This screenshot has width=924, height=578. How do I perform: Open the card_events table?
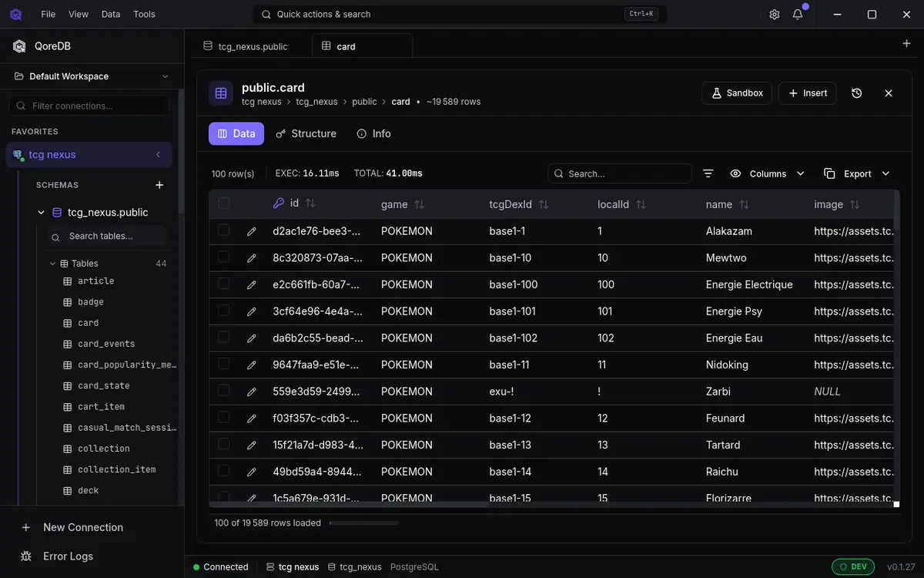pos(106,344)
